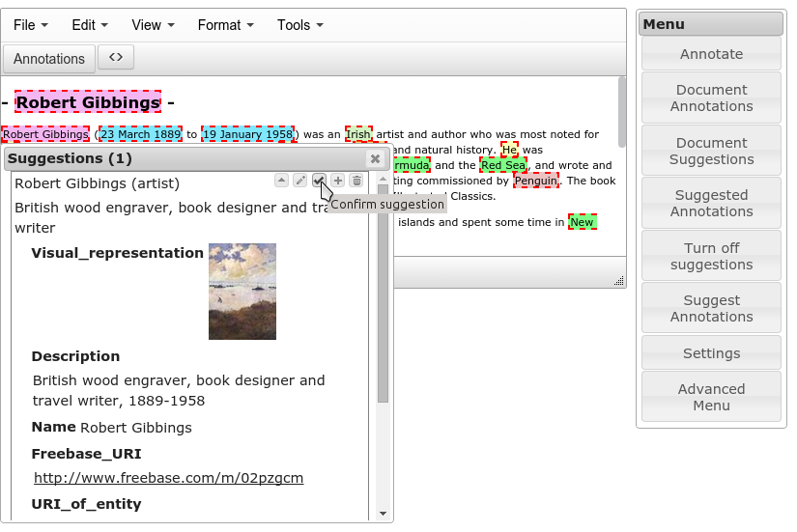The height and width of the screenshot is (532, 797).
Task: Open the Freebase URI link
Action: 168,478
